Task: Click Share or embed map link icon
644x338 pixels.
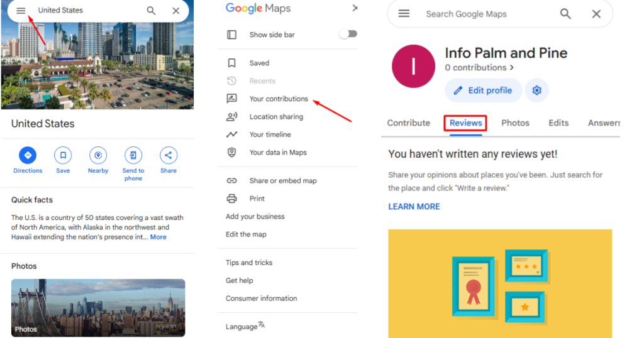Action: click(x=231, y=180)
